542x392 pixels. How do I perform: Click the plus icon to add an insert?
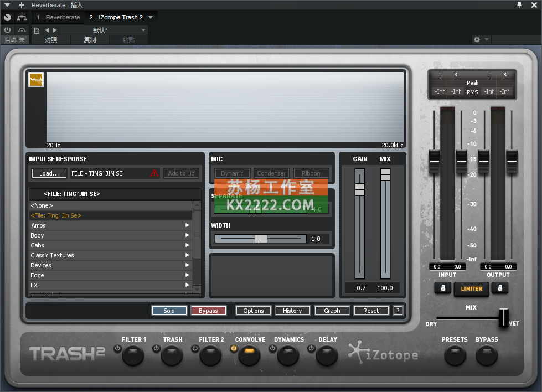22,5
